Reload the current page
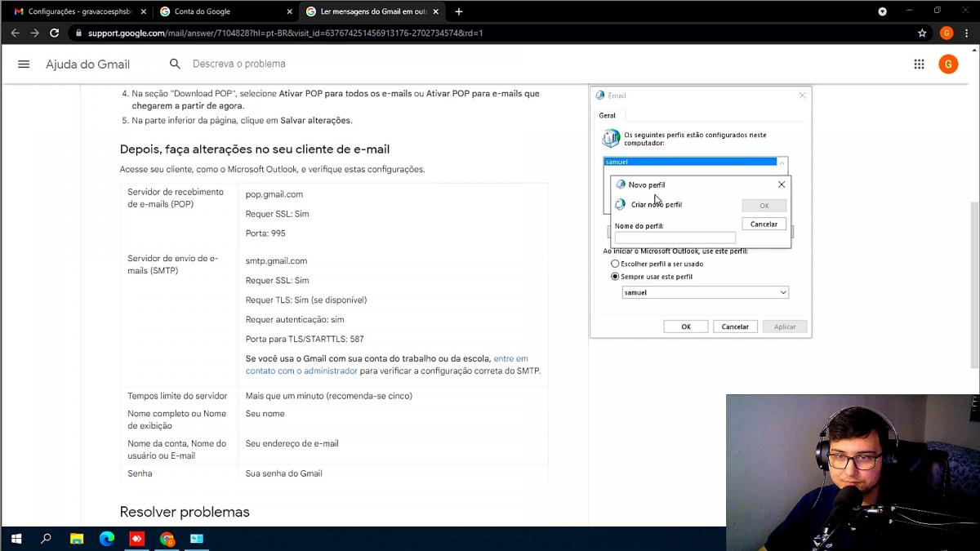Viewport: 980px width, 551px height. 54,33
